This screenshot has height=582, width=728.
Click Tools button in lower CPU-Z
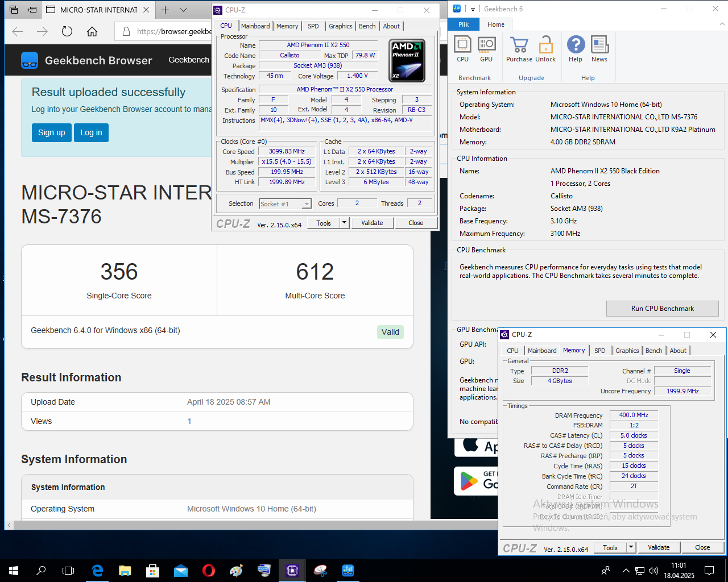[610, 547]
